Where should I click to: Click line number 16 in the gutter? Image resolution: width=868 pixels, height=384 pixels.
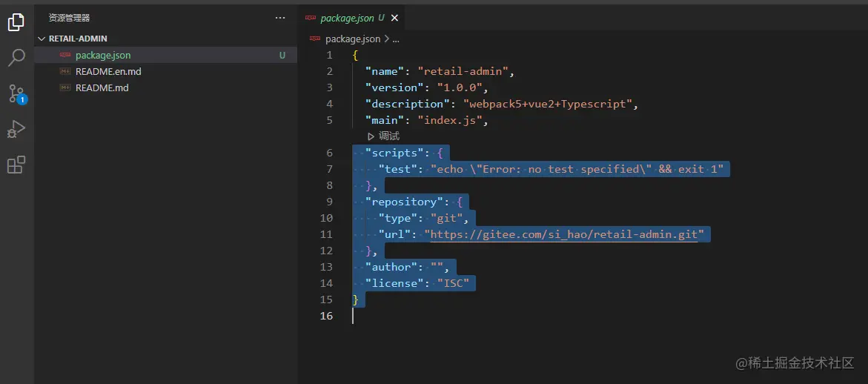pyautogui.click(x=327, y=316)
